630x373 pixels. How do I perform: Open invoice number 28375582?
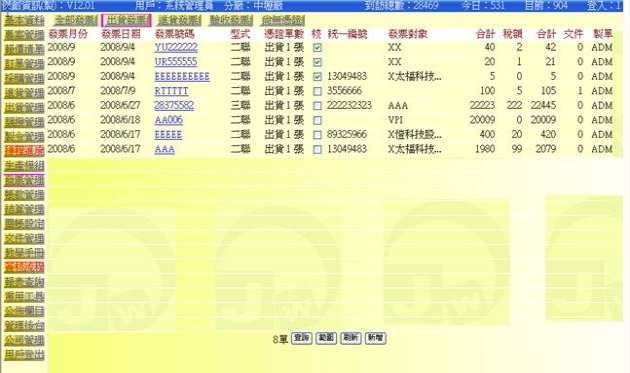[174, 106]
